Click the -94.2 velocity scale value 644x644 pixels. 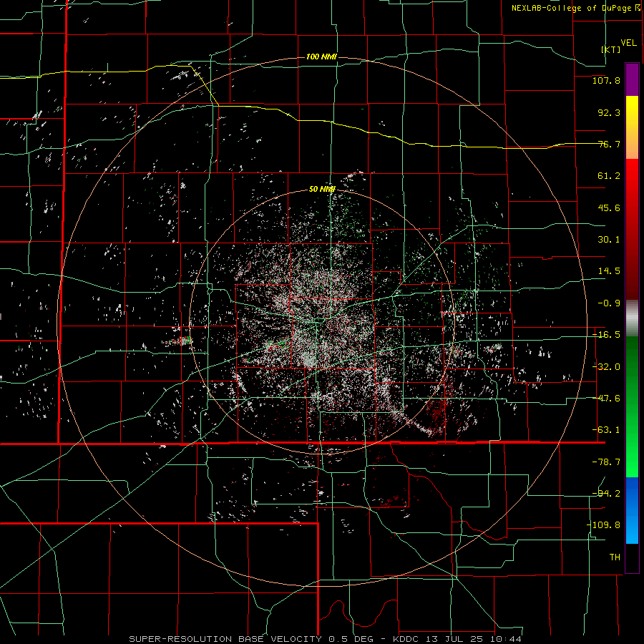606,493
